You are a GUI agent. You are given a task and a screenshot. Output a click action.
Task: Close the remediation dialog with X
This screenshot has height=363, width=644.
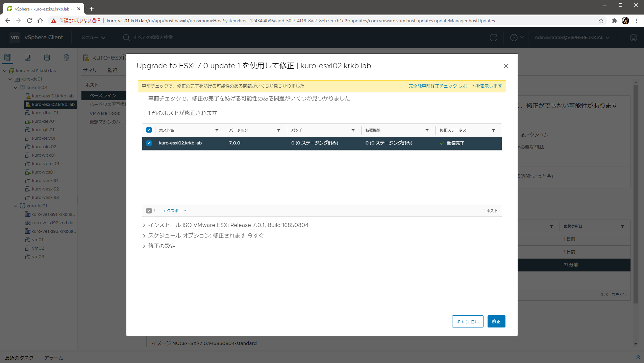click(506, 66)
